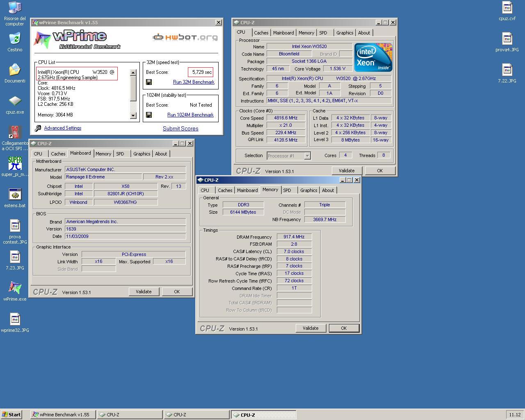Screen dimensions: 525x420
Task: Select the prova contest.JPG desktop file
Action: (15, 232)
